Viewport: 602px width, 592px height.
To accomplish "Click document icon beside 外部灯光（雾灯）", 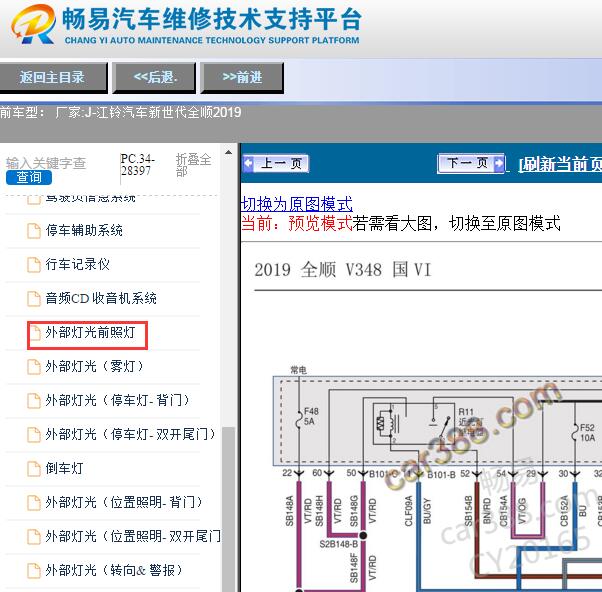I will [x=34, y=367].
